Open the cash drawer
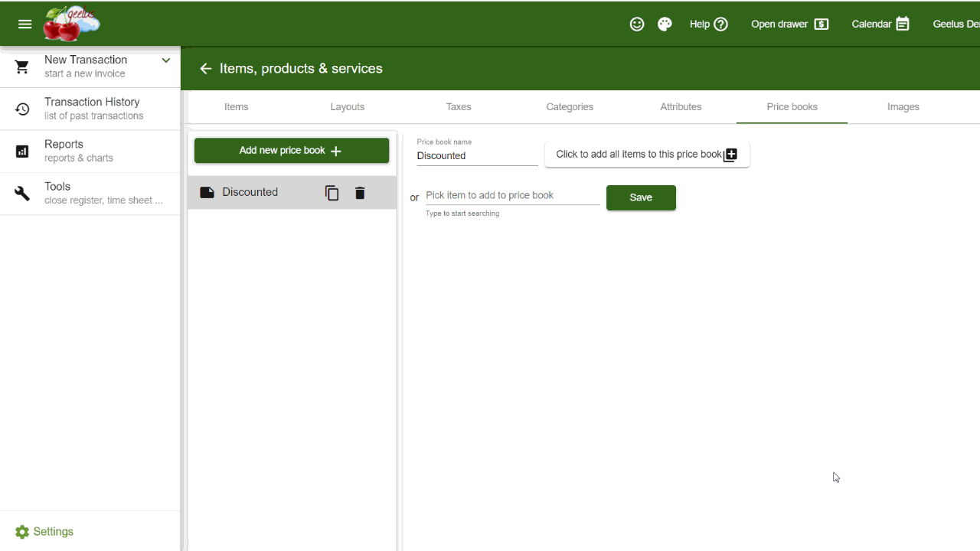Viewport: 980px width, 551px height. click(x=789, y=24)
